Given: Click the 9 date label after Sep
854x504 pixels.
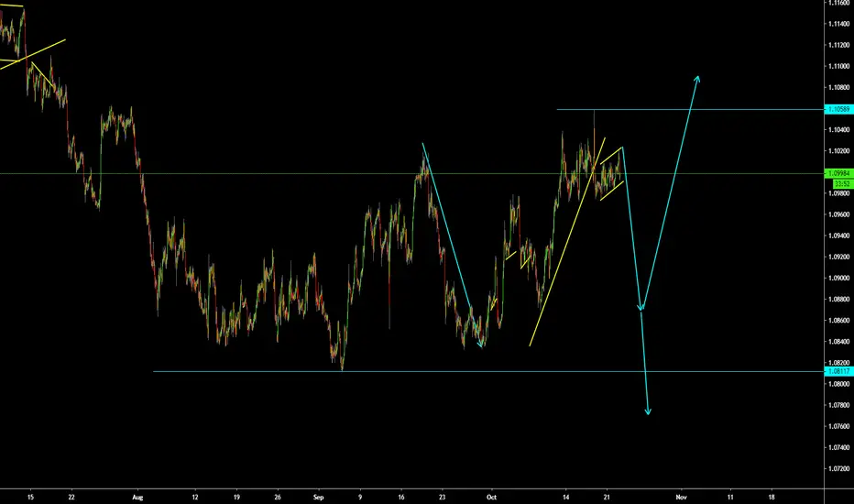Looking at the screenshot, I should pyautogui.click(x=360, y=497).
